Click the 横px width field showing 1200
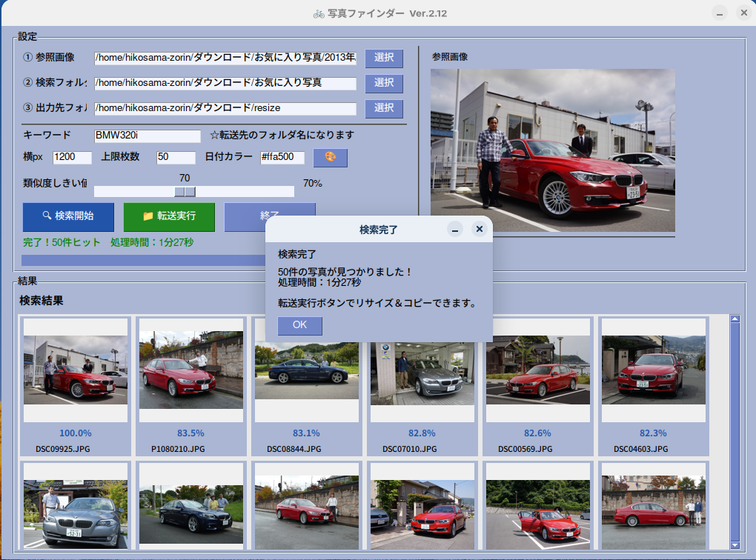 (72, 157)
